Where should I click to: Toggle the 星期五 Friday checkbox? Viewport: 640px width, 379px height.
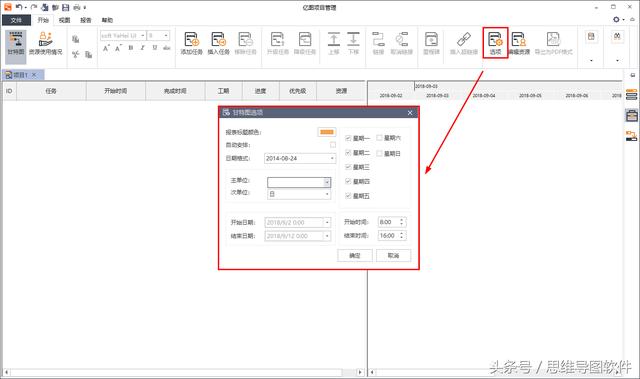(348, 196)
